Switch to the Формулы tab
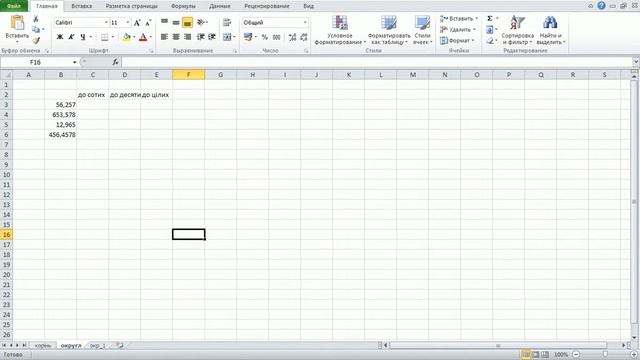 (x=183, y=6)
